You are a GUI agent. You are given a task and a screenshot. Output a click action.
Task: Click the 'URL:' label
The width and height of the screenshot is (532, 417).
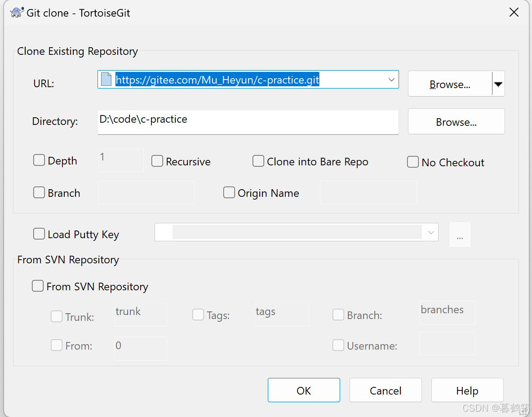coord(44,84)
